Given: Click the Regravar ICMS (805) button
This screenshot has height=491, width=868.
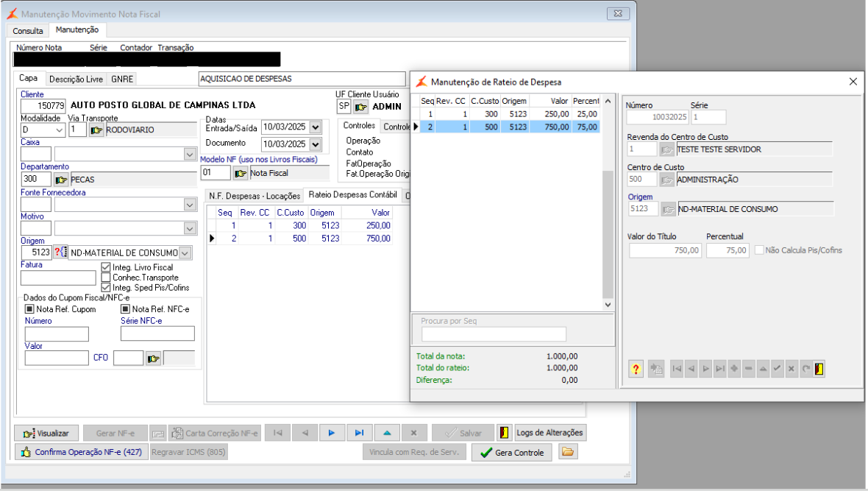Looking at the screenshot, I should click(188, 452).
